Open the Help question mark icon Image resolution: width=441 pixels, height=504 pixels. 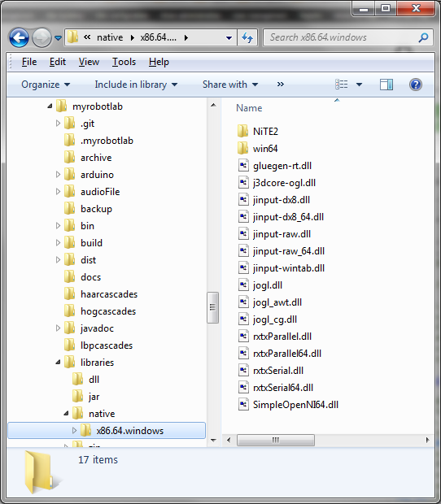pos(416,85)
